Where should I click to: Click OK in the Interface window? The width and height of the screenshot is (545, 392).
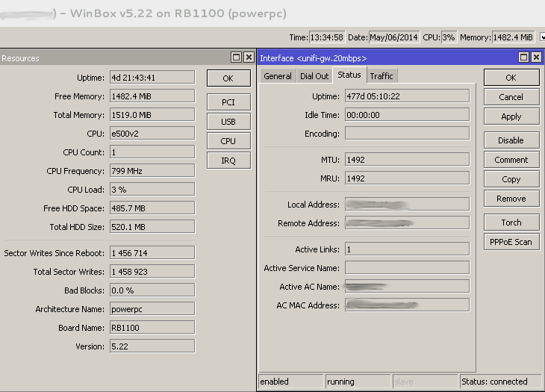tap(511, 78)
